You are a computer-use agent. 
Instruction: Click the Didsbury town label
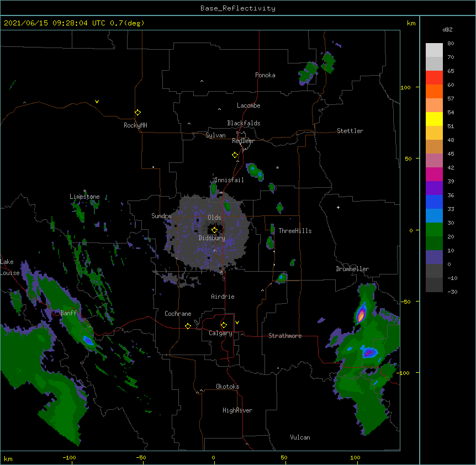212,238
